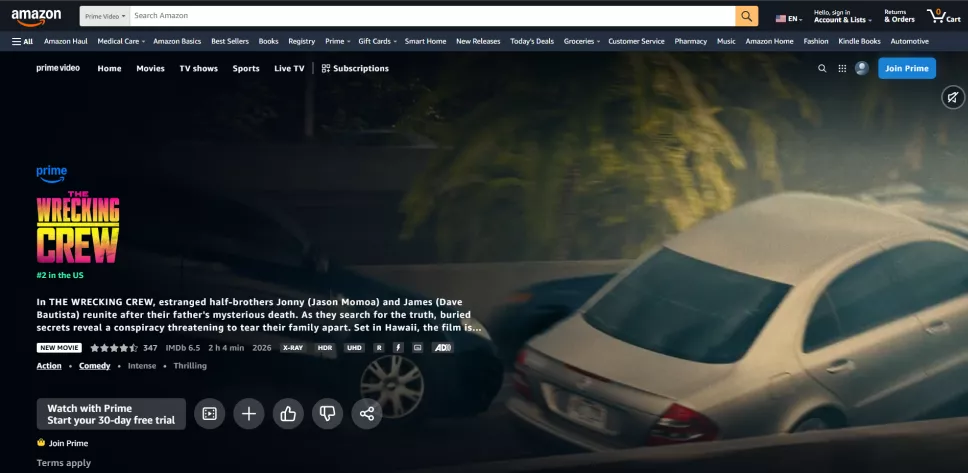Click into the Search Amazon input field

[x=432, y=16]
